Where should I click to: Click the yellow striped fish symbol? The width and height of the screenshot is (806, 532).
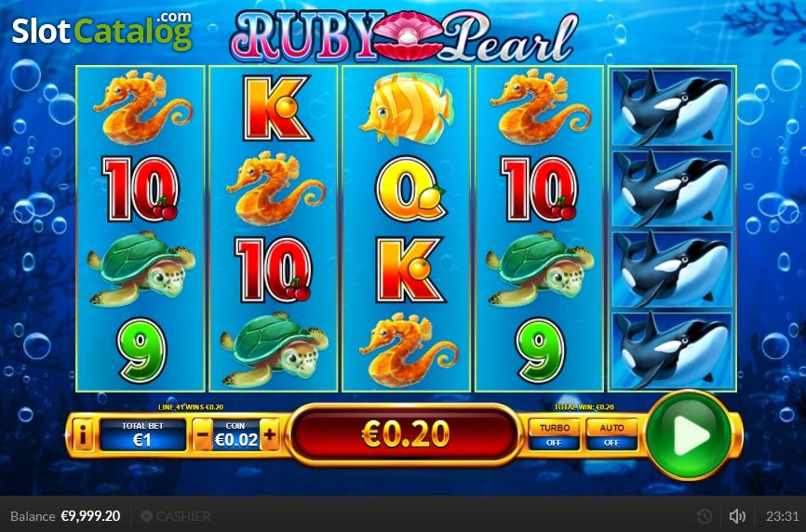[407, 108]
